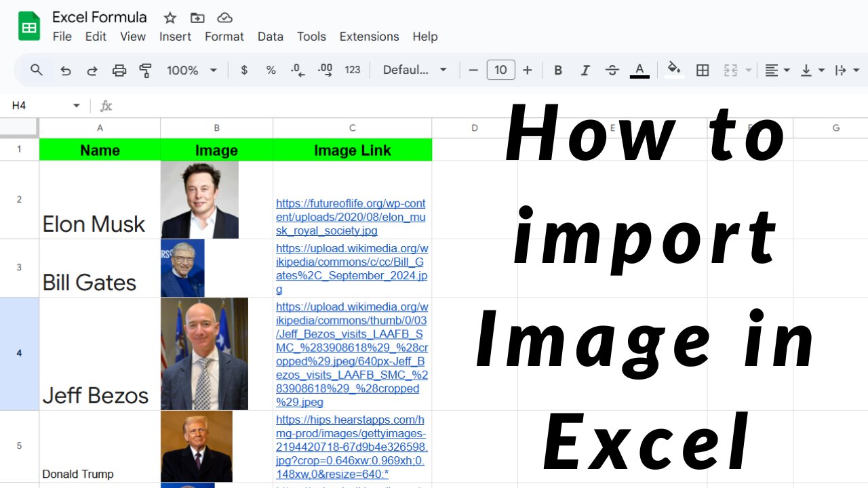Open the search menus magnifier
The image size is (868, 488).
[x=37, y=70]
